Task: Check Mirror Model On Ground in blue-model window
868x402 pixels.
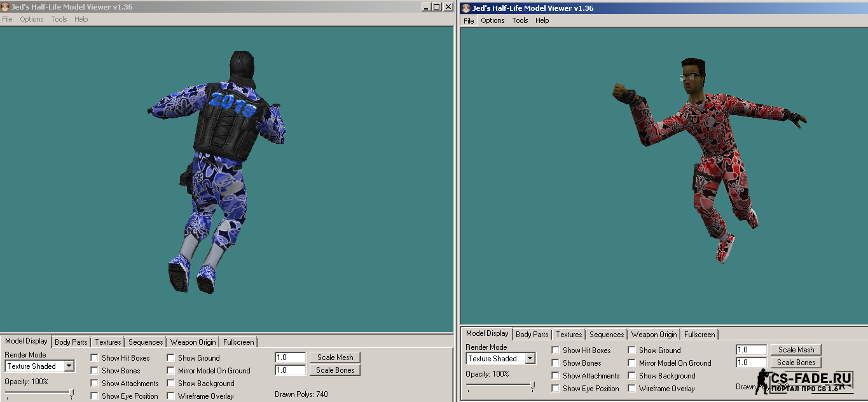Action: point(171,371)
